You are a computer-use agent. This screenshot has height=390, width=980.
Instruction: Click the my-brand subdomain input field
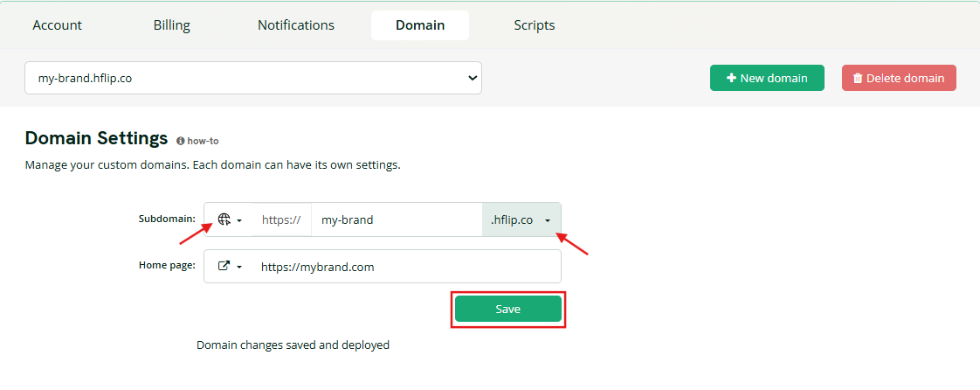click(x=397, y=219)
